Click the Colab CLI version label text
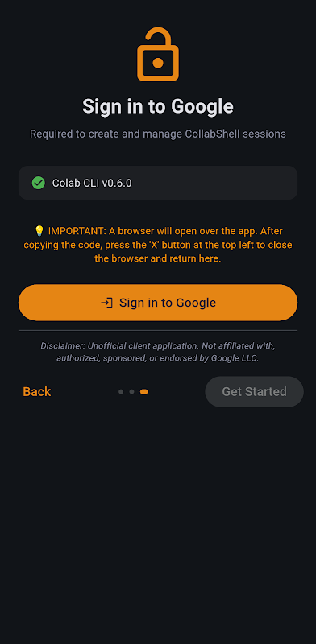This screenshot has height=644, width=316. point(92,184)
